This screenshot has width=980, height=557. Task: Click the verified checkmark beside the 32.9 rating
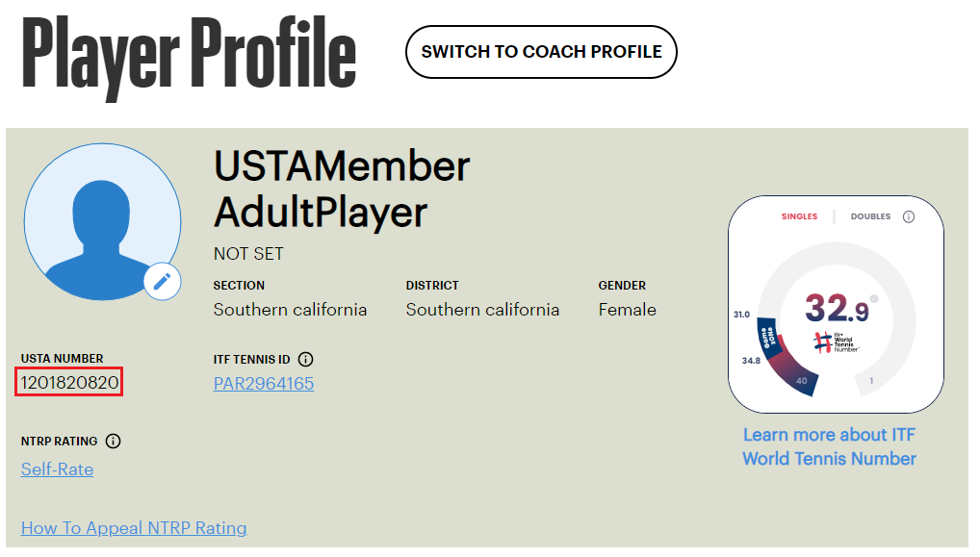(872, 298)
